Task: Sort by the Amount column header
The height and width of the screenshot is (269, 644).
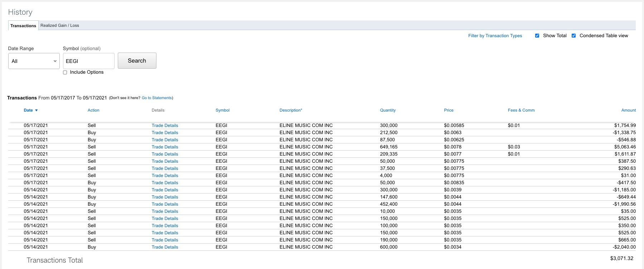Action: (628, 110)
